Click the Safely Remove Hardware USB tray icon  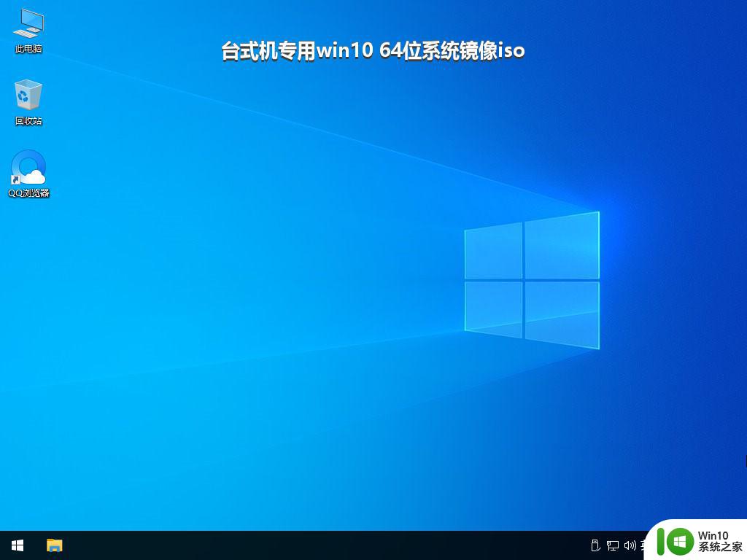[x=595, y=545]
